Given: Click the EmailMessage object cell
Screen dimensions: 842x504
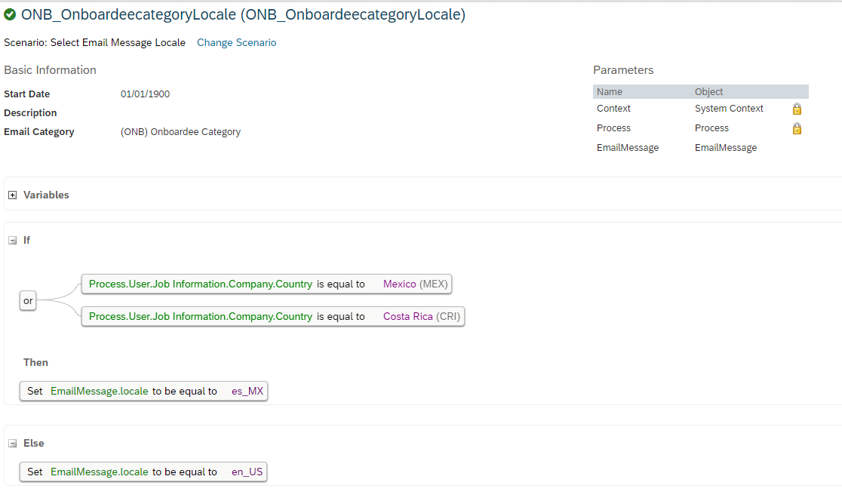Looking at the screenshot, I should pyautogui.click(x=726, y=148).
